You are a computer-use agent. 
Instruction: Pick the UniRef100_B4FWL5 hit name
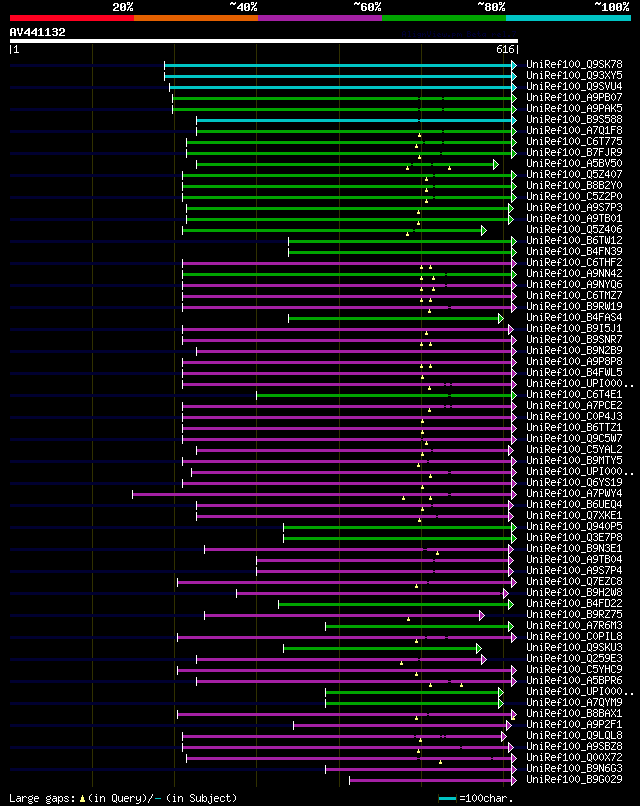tap(574, 373)
